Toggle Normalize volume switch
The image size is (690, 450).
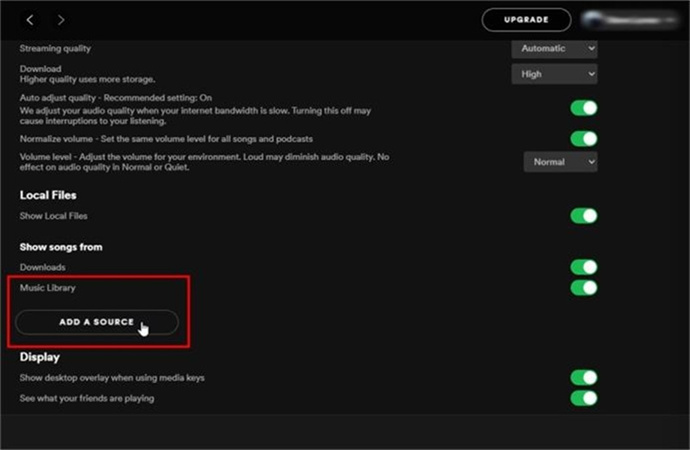coord(584,139)
